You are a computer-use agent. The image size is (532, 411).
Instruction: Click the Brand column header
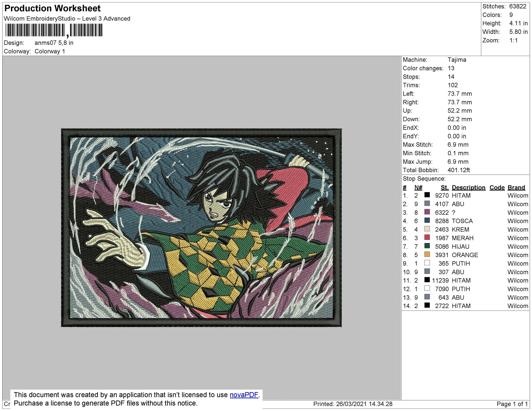click(516, 187)
